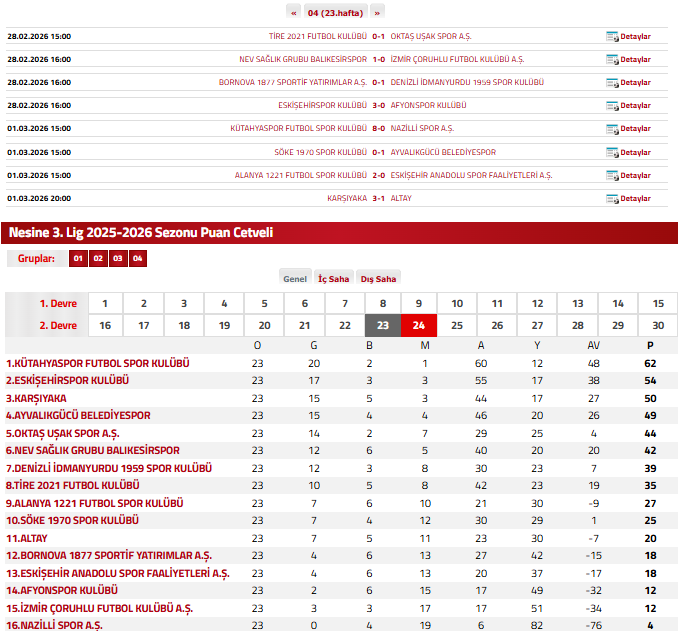Image resolution: width=679 pixels, height=631 pixels.
Task: Open 13.Eskişehir Anadolu Spor Faaliyetleri in standings
Action: [118, 574]
